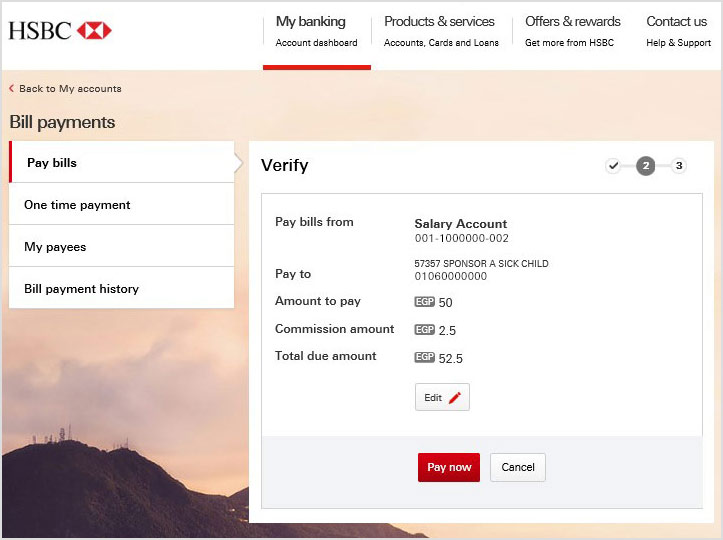Click Salary Account name
This screenshot has height=540, width=723.
460,224
